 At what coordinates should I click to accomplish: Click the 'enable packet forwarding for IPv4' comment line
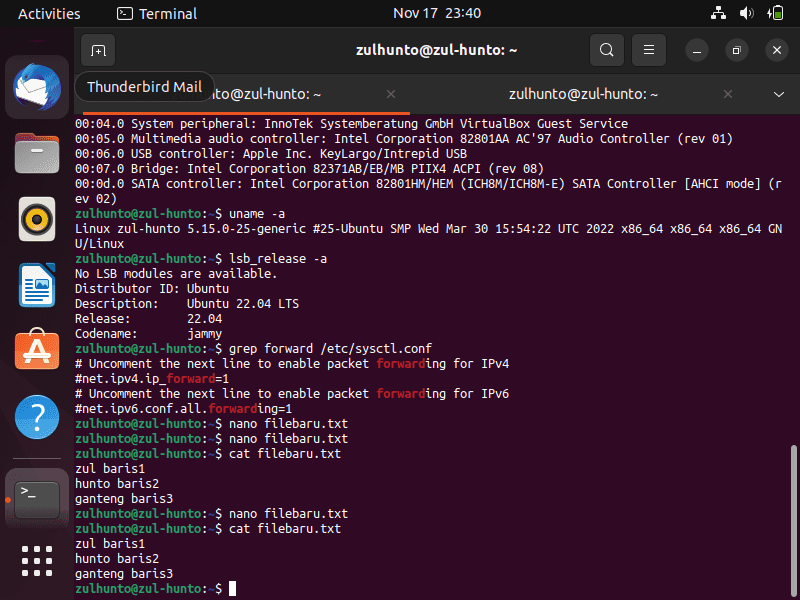coord(292,364)
